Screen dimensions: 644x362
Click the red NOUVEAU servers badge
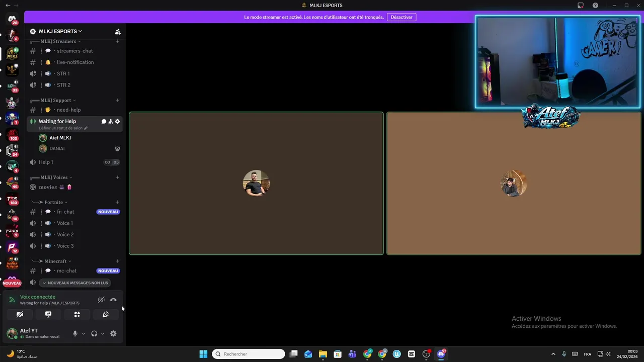(x=12, y=283)
